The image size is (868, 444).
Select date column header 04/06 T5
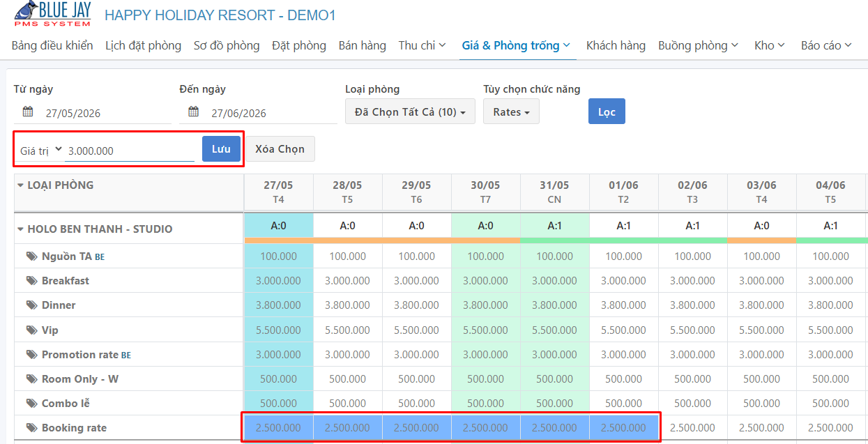(830, 192)
